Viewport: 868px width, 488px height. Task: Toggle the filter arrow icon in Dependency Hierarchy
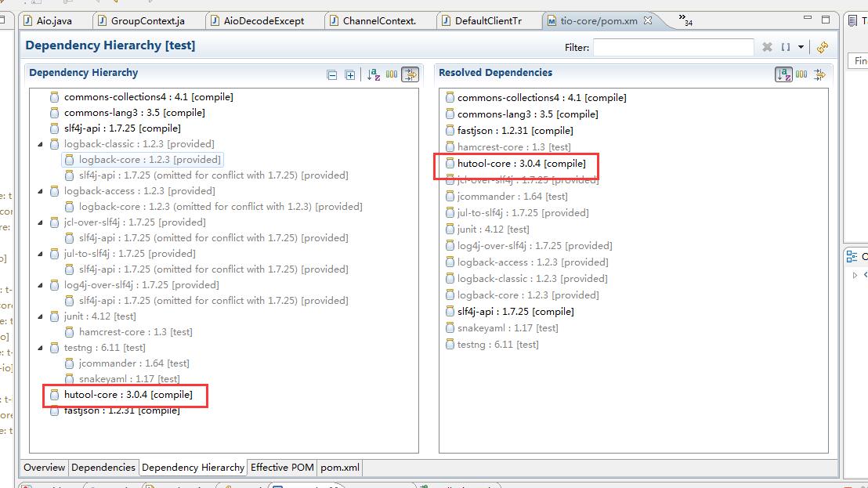410,74
